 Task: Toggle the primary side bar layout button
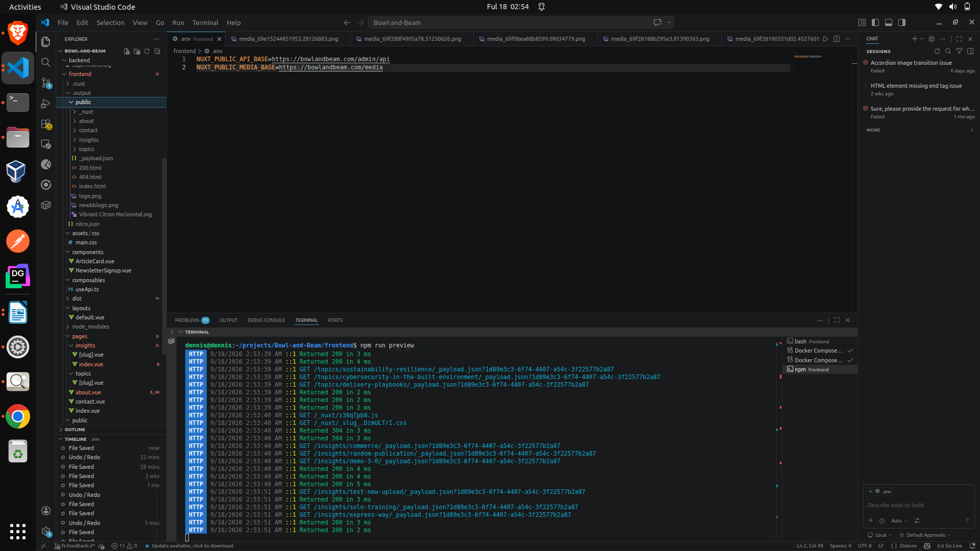click(875, 22)
